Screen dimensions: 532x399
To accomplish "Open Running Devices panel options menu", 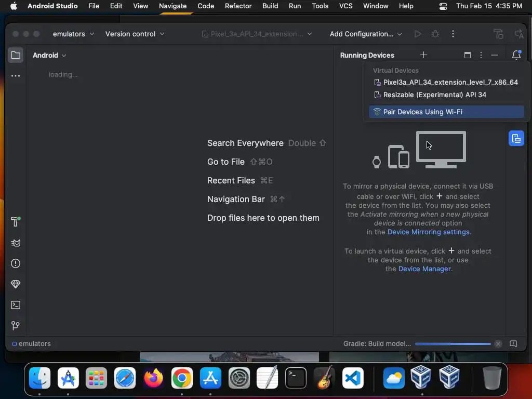I will pyautogui.click(x=481, y=55).
